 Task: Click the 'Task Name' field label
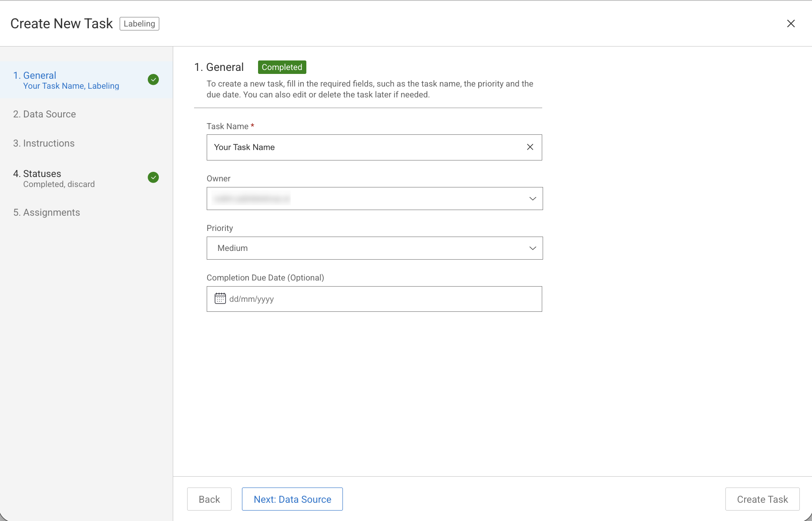tap(228, 126)
